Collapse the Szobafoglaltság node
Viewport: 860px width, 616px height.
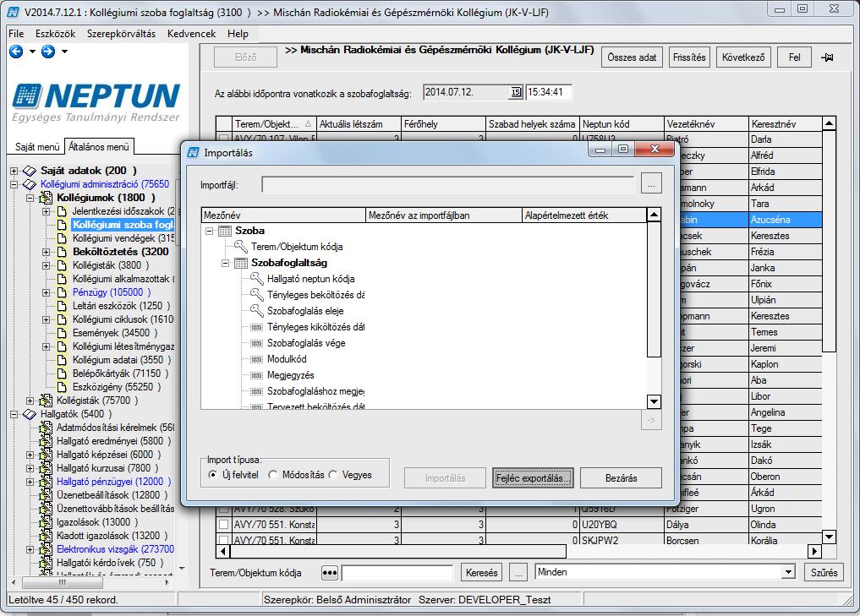[225, 263]
